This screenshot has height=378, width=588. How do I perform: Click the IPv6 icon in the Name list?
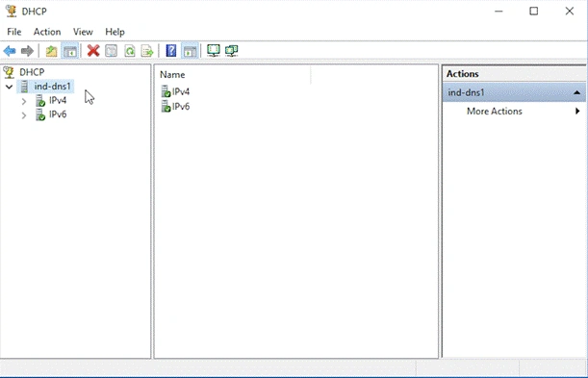point(166,107)
